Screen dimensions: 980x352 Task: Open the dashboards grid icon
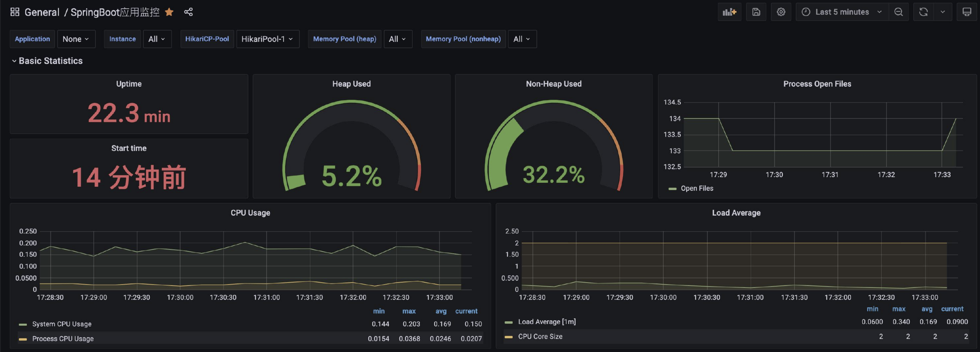coord(15,12)
